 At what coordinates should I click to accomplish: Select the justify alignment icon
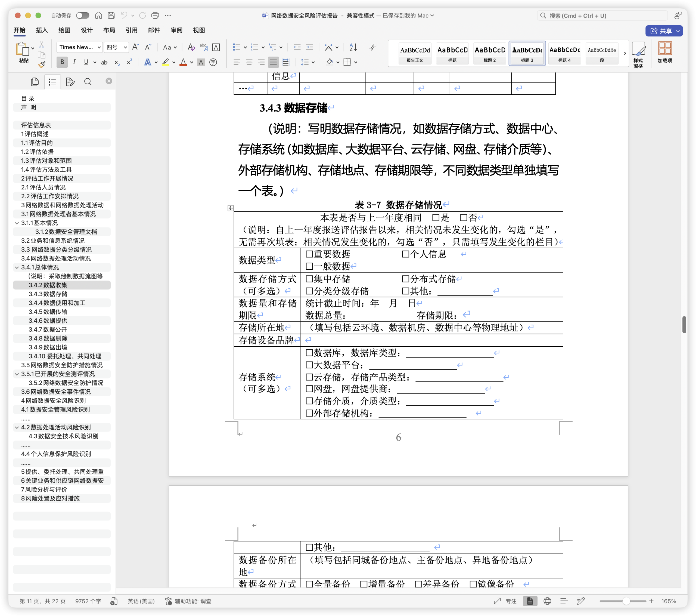(x=273, y=62)
